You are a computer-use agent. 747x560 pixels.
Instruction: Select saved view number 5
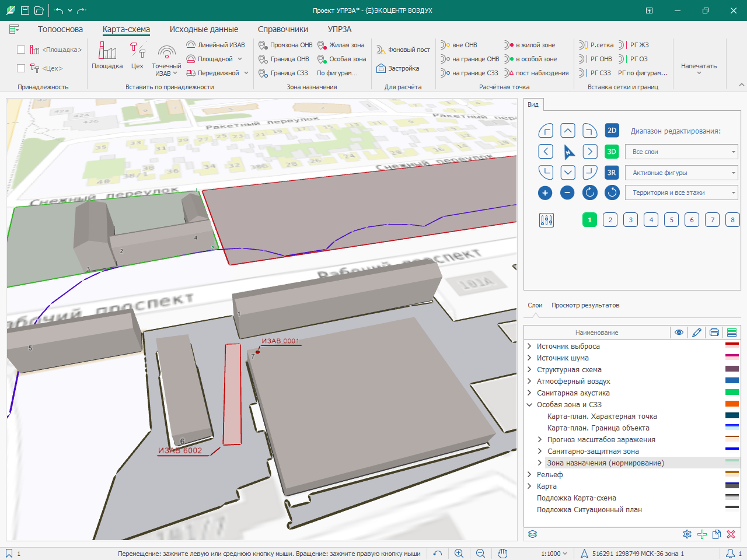pyautogui.click(x=672, y=220)
